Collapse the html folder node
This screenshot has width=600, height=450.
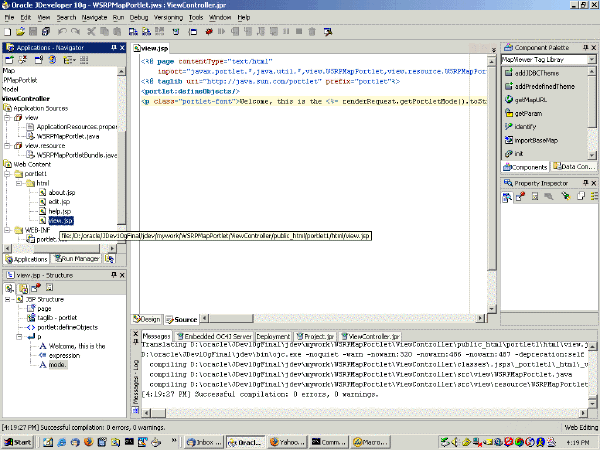(19, 183)
